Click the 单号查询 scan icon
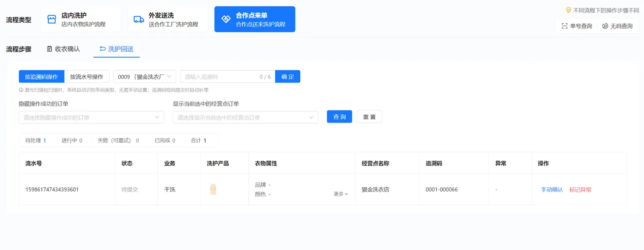This screenshot has height=250, width=644. coord(564,26)
